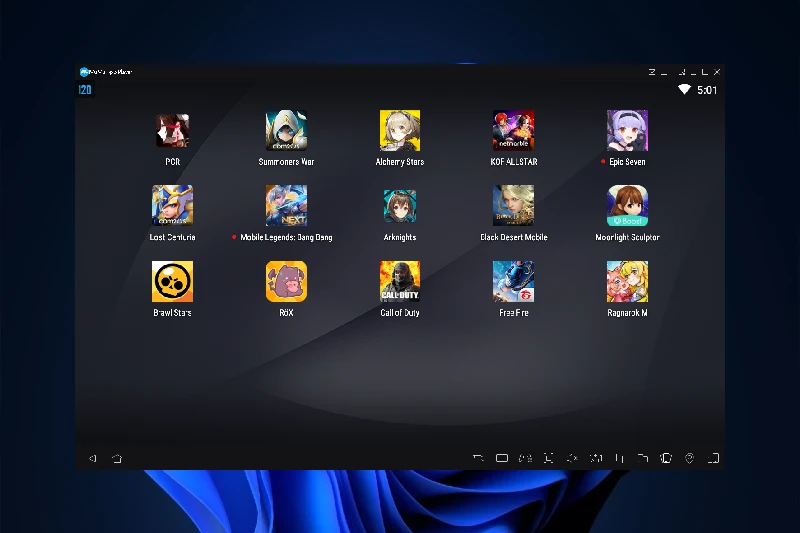Open Arknights game
The image size is (800, 533).
(400, 206)
